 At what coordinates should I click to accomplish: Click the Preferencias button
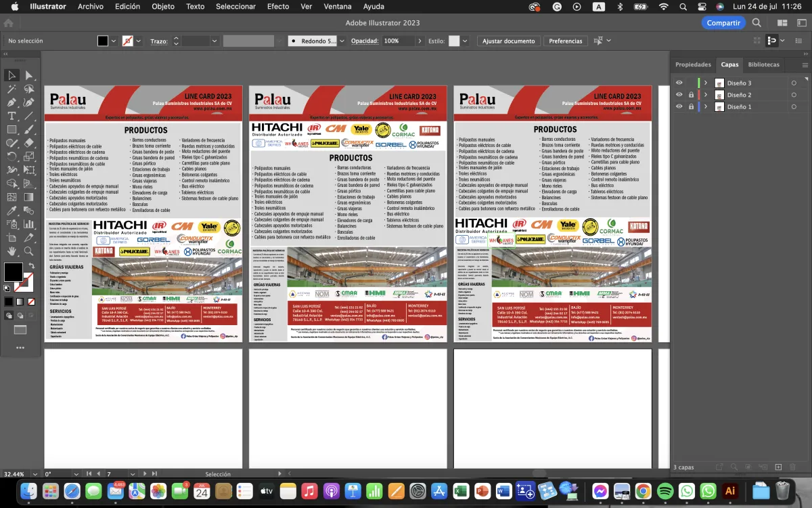(566, 41)
